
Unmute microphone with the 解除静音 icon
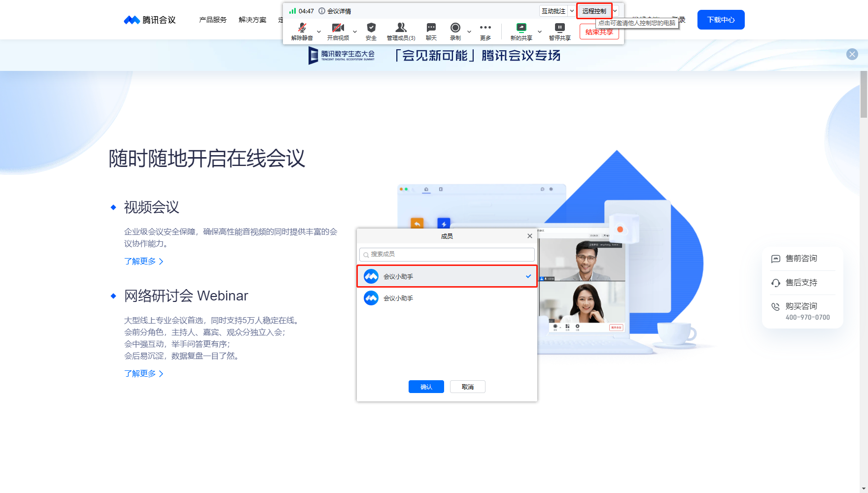point(302,28)
